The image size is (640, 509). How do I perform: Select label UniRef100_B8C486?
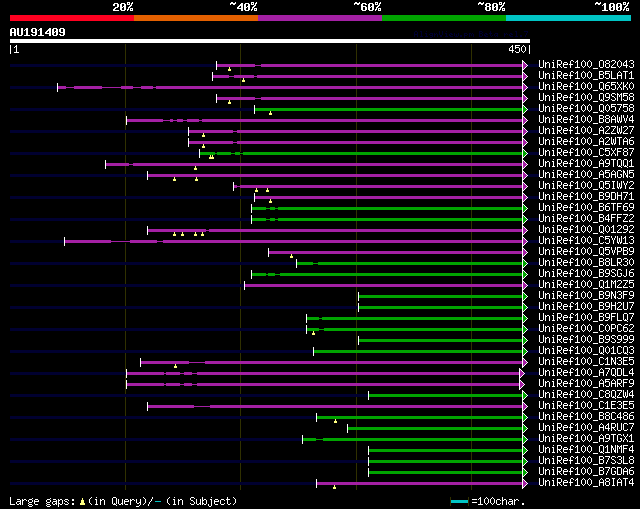[586, 417]
